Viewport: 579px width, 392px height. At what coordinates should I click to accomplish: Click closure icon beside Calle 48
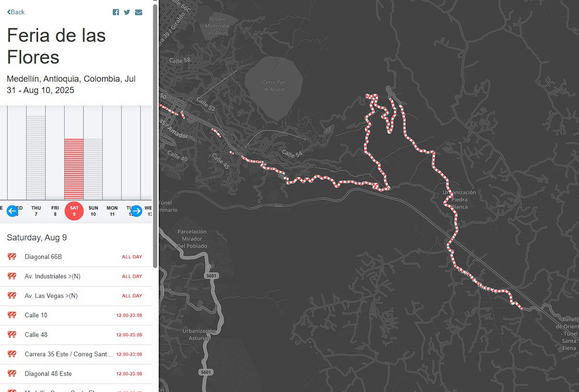[x=12, y=335]
